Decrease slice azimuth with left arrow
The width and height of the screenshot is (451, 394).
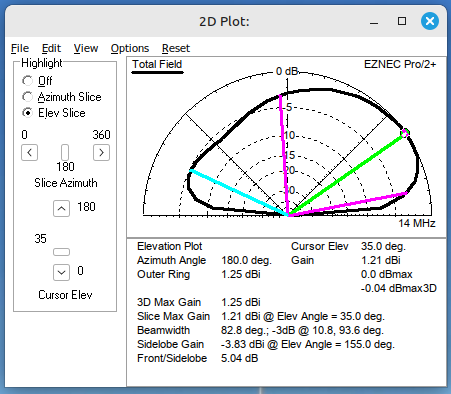click(x=29, y=153)
